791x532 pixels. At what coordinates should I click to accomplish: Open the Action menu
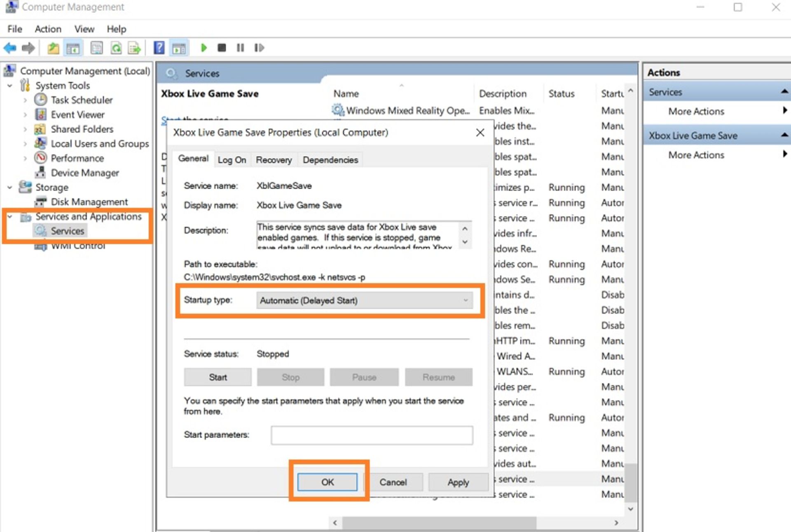48,29
